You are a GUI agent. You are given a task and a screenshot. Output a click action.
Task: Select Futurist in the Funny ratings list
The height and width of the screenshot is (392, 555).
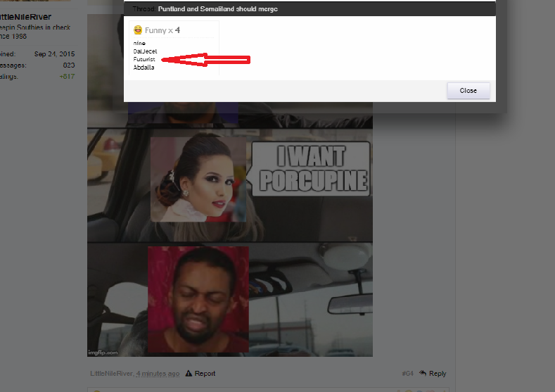(144, 60)
